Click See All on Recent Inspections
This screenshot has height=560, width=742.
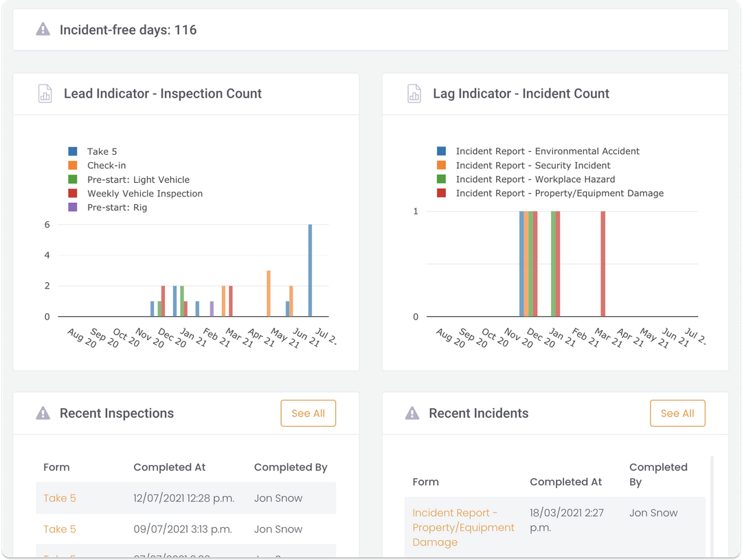[308, 413]
